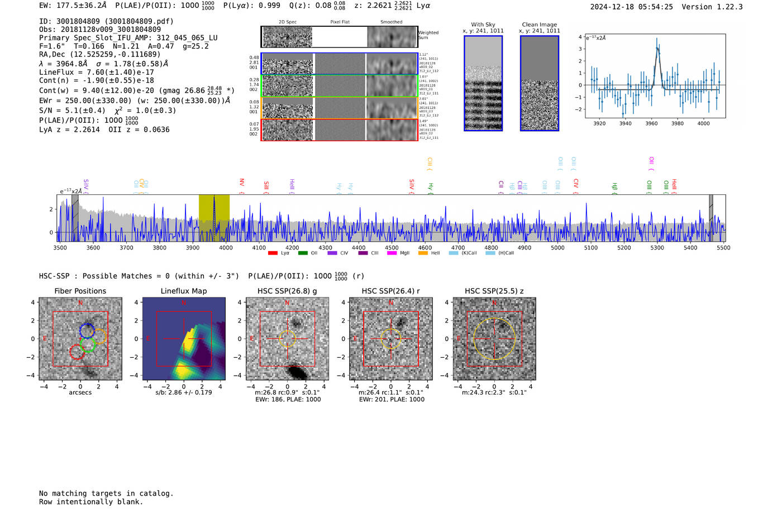Click the EW: 177.5±36.2Å header value
This screenshot has width=782, height=532.
click(73, 6)
